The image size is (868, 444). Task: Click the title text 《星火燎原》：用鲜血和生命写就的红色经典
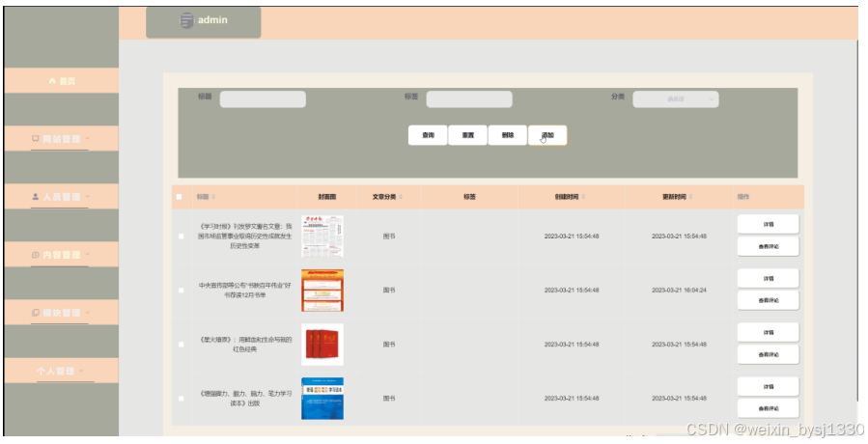tap(244, 345)
